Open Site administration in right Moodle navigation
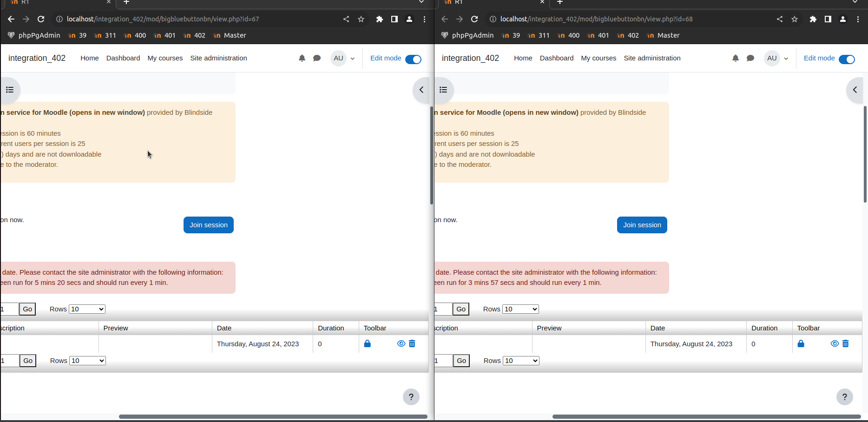The image size is (868, 422). click(652, 58)
